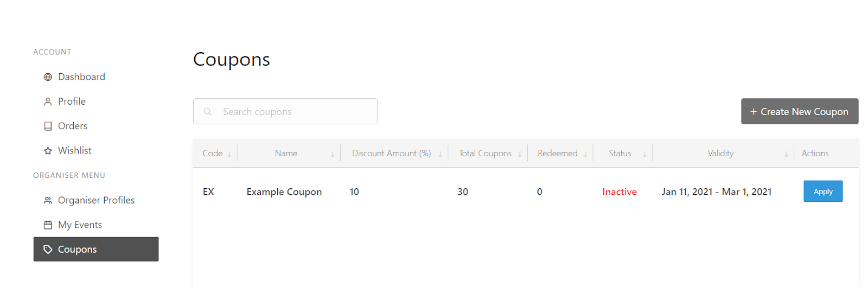Sort by Validity column arrow

[x=786, y=154]
